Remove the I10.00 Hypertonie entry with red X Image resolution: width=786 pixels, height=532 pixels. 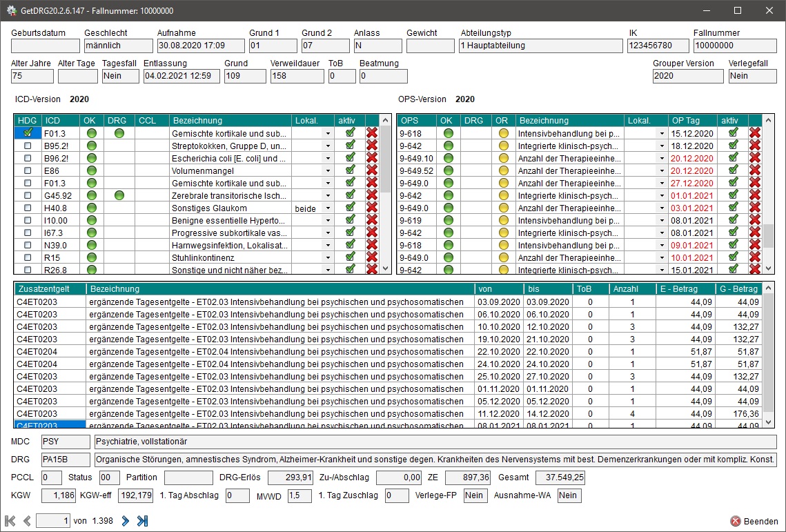[371, 220]
